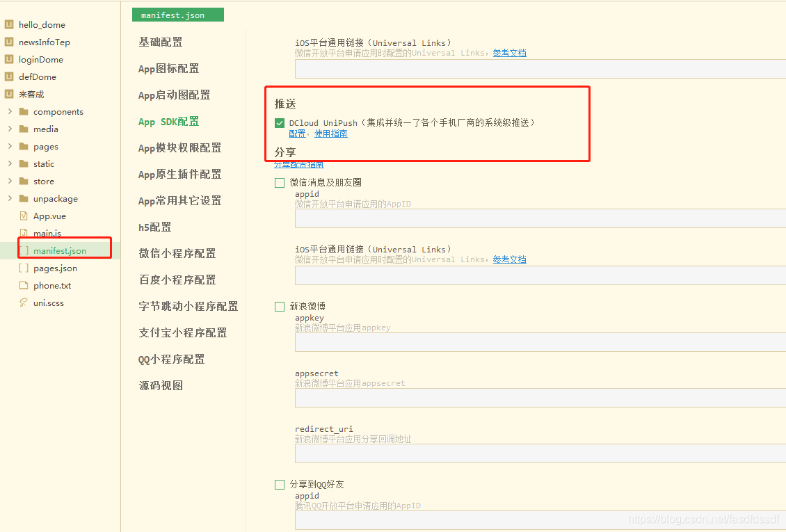Open the 支付宝小程序配置 section
Screen dimensions: 786x532
click(182, 333)
